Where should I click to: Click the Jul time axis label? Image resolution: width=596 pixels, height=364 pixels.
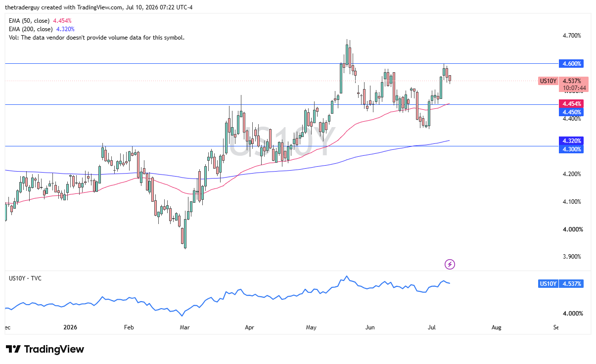(431, 327)
